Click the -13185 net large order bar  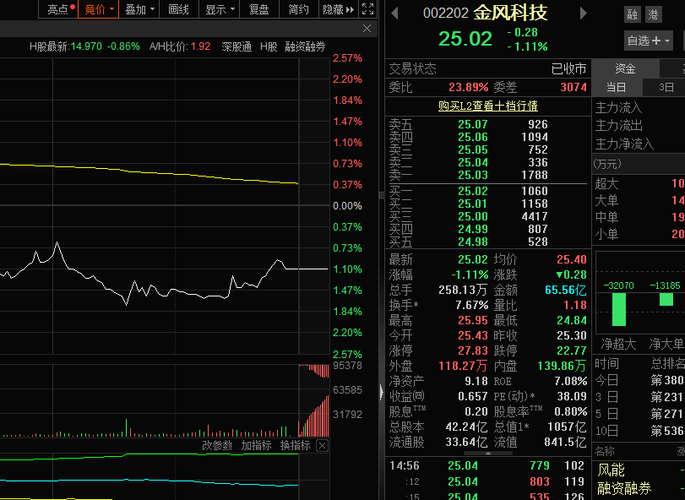666,299
